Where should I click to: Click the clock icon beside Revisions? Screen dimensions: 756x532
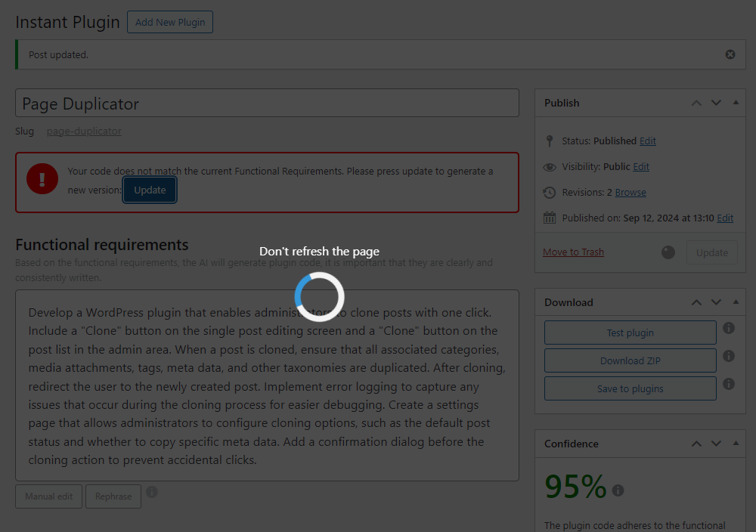[550, 192]
